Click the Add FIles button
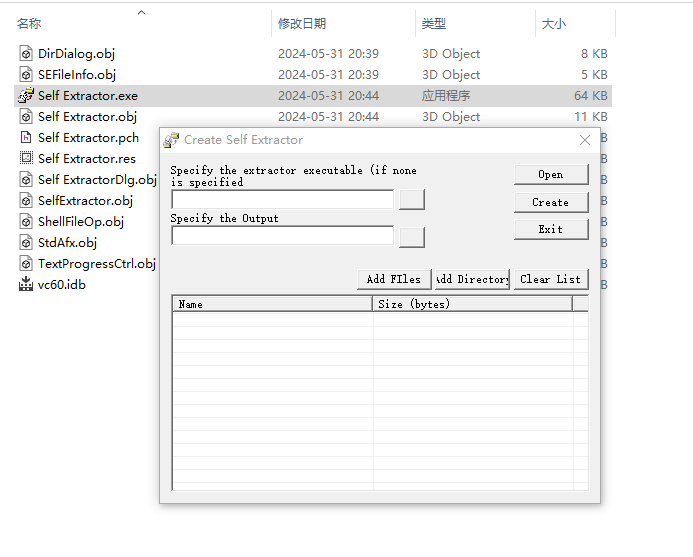Viewport: 693px width, 557px height. (x=394, y=279)
